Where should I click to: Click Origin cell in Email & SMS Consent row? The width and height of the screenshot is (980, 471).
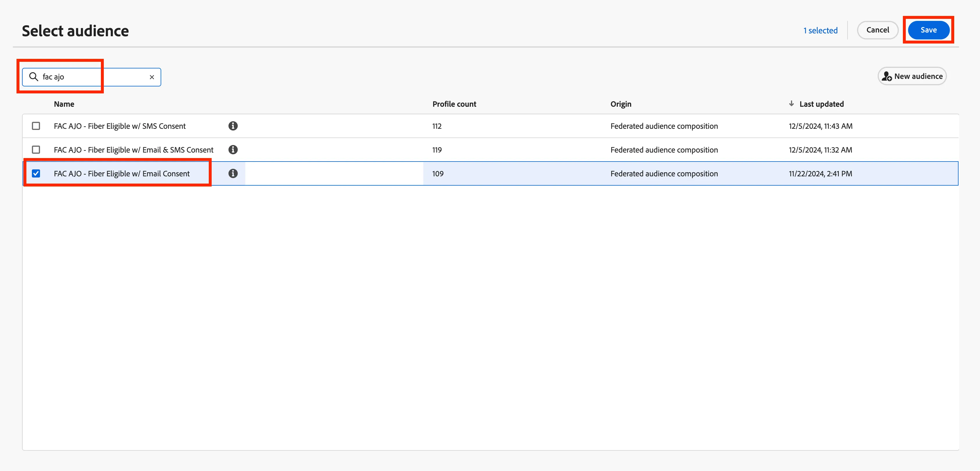[x=664, y=150]
